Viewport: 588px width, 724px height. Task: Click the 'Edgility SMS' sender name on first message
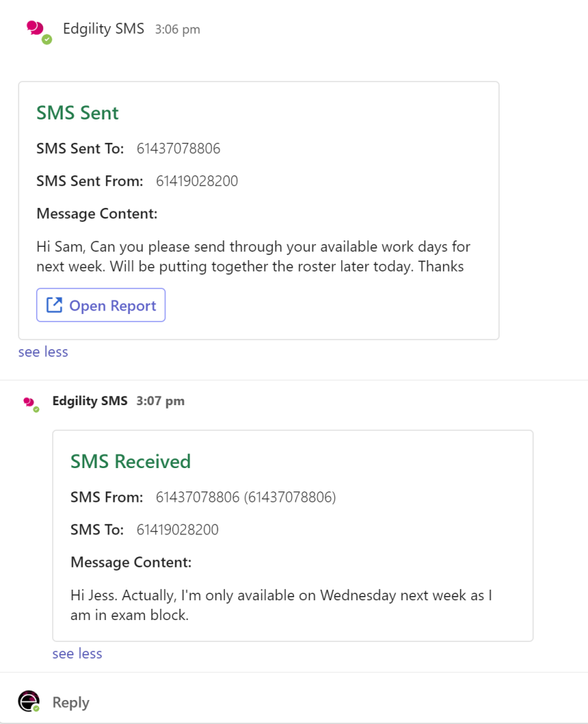click(x=103, y=28)
